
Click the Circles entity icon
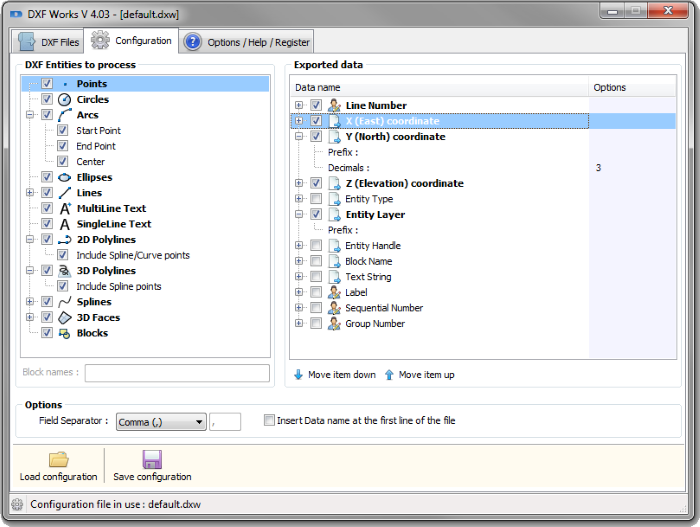coord(65,99)
